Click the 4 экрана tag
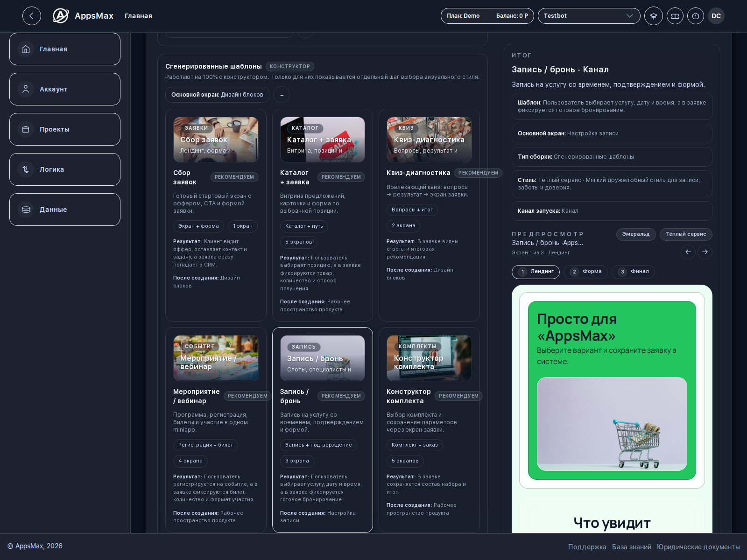747x560 pixels. point(190,461)
